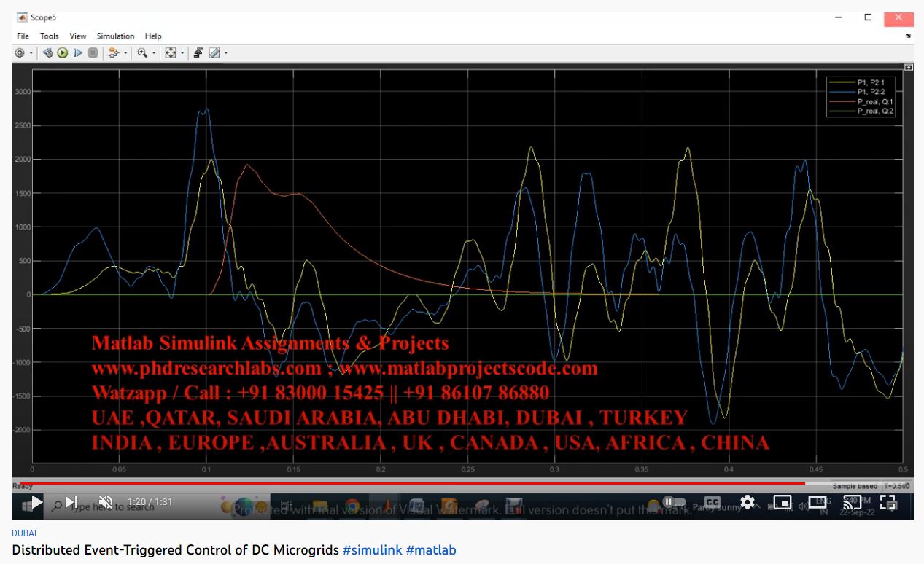Run the simulation with the green play icon
This screenshot has width=924, height=564.
[x=63, y=53]
